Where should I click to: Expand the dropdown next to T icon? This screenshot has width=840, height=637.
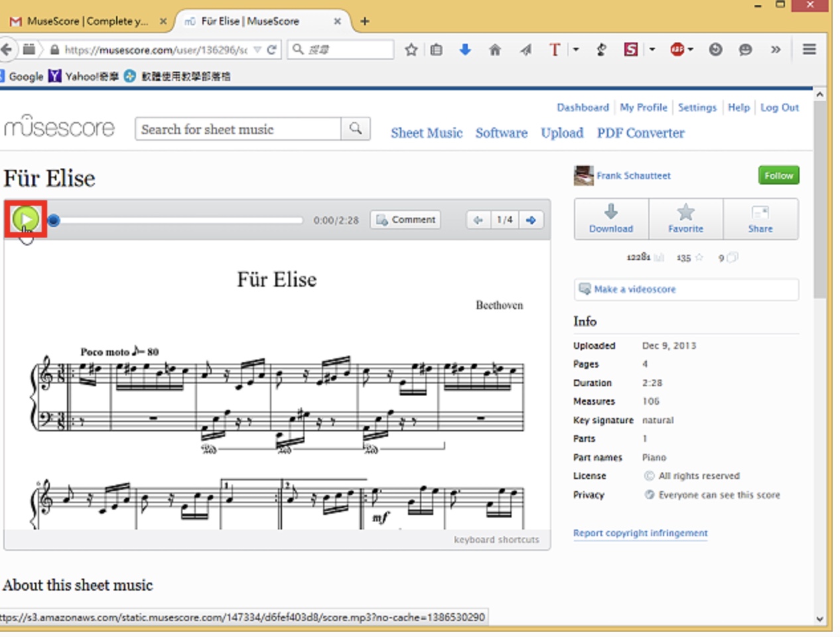click(x=576, y=50)
